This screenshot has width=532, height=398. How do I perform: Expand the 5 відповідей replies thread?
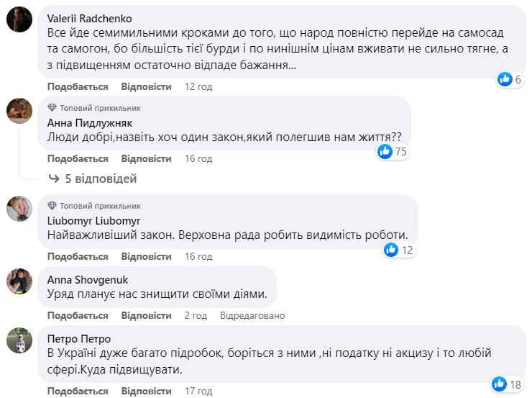[x=101, y=178]
